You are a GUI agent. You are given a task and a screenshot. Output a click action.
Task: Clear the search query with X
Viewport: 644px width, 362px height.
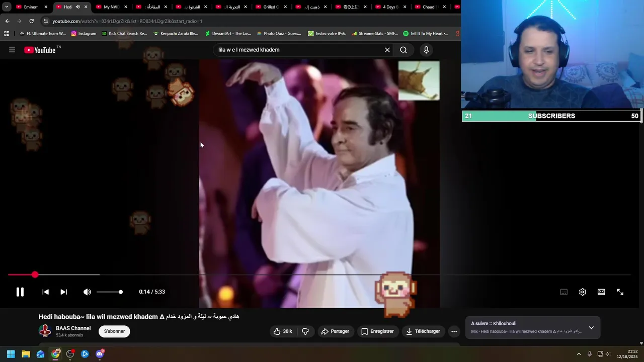pos(387,50)
